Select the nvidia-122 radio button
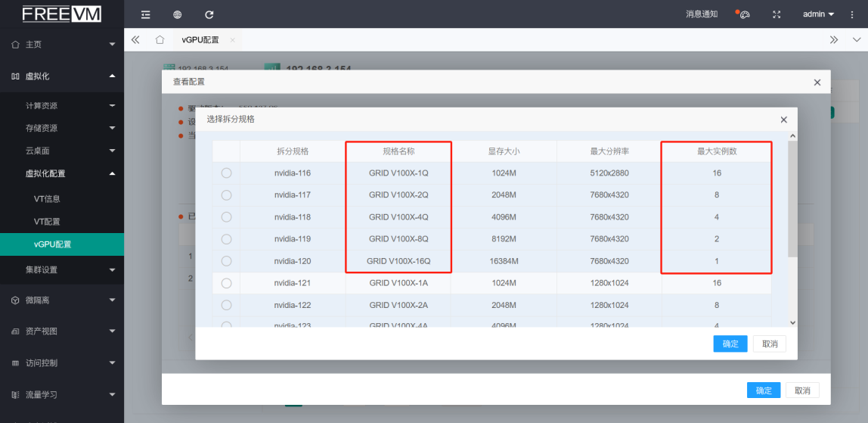The width and height of the screenshot is (868, 423). 226,305
